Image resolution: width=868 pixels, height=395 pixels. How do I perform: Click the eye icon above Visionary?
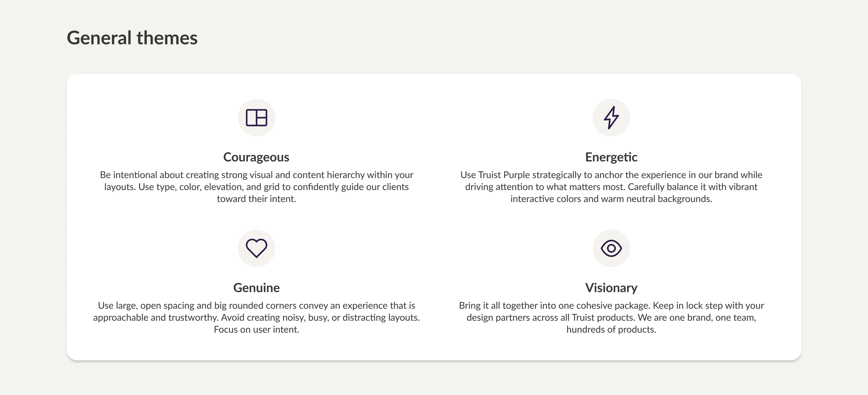pyautogui.click(x=611, y=248)
